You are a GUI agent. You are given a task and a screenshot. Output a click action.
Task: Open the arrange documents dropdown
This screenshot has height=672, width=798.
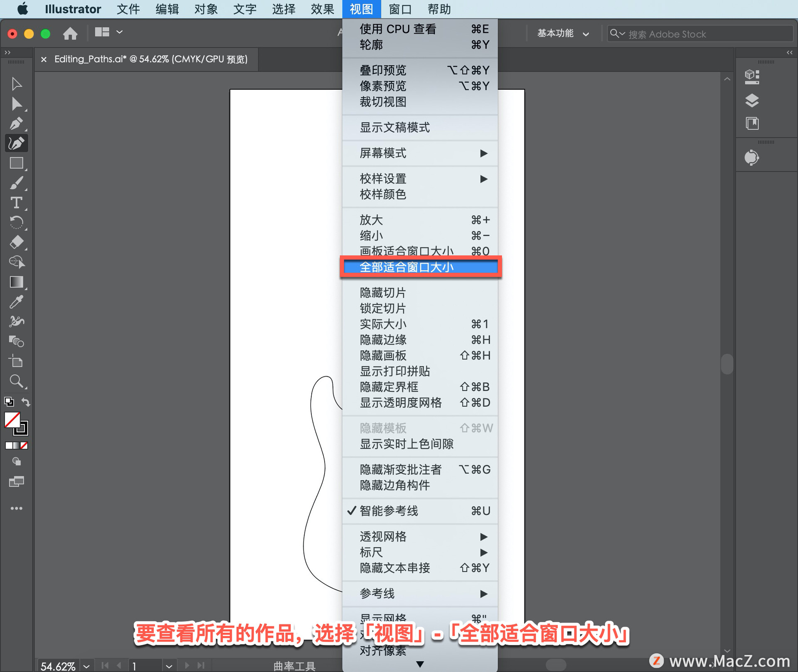coord(108,32)
